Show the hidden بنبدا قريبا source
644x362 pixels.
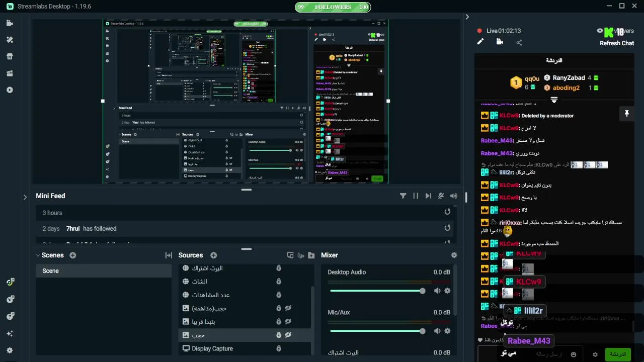coord(289,321)
